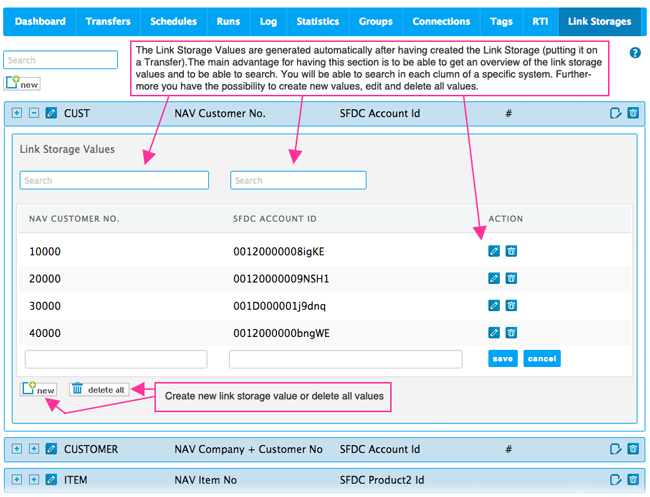Create a new link storage with top new button
Viewport: 650px width, 497px height.
22,84
